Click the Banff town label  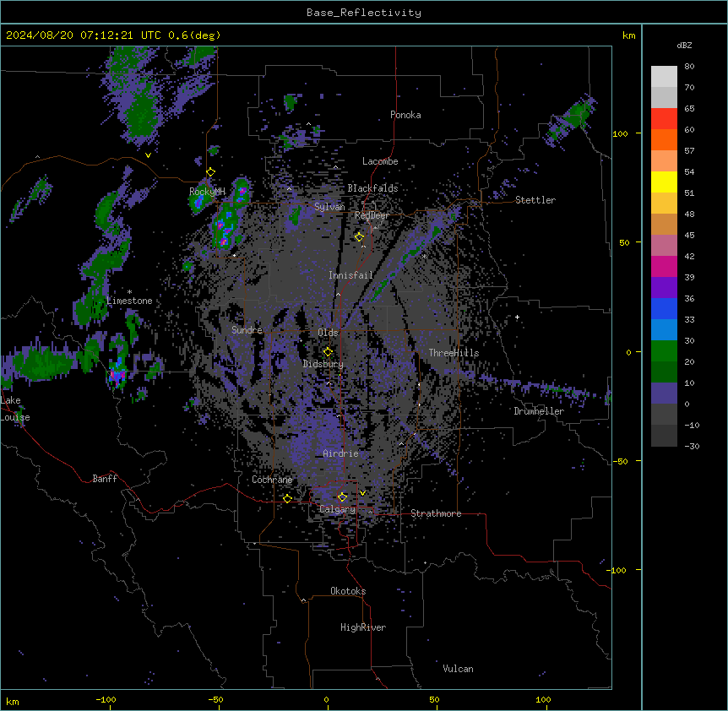pyautogui.click(x=105, y=479)
